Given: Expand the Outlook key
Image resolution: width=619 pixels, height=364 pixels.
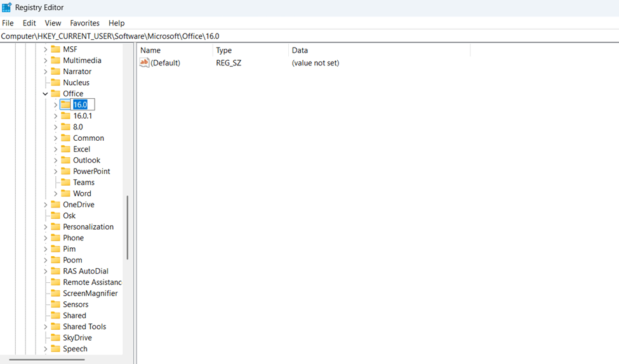Looking at the screenshot, I should pyautogui.click(x=55, y=160).
